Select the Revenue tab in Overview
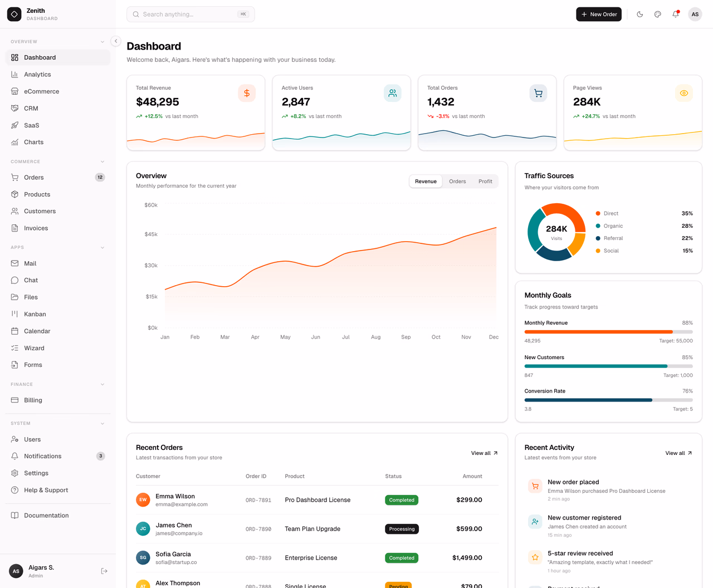The image size is (713, 588). (426, 182)
